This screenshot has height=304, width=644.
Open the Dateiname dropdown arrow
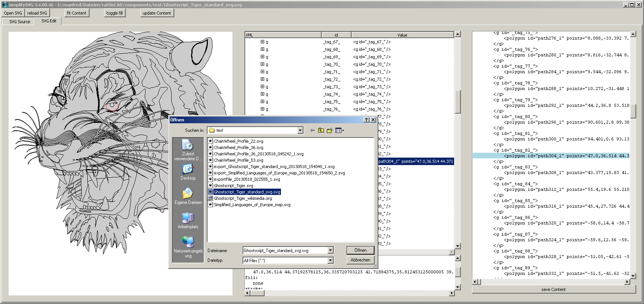pyautogui.click(x=330, y=251)
